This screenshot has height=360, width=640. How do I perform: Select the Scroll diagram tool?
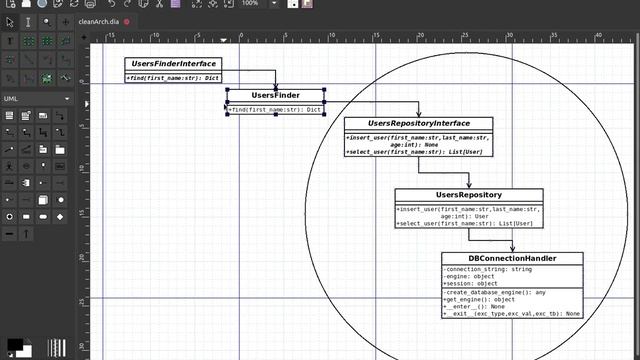tap(65, 22)
